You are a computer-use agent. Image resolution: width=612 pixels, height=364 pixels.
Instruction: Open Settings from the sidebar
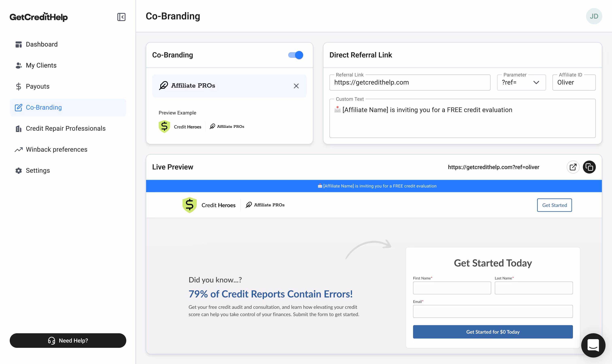(68, 170)
